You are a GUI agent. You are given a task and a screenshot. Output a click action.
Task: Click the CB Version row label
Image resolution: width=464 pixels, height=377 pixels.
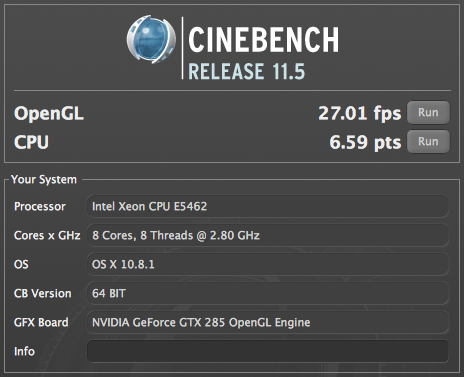(x=43, y=293)
